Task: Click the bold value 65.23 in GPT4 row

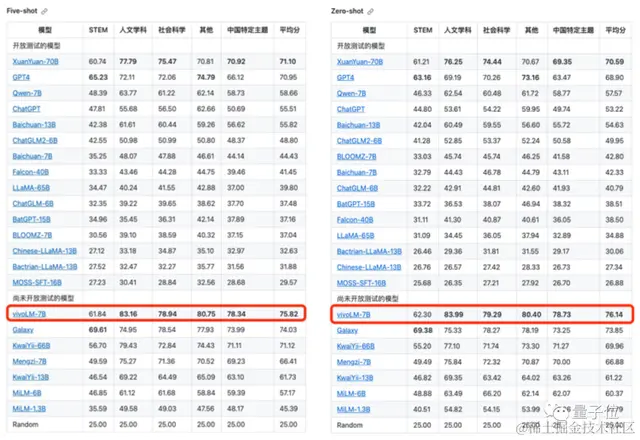Action: click(x=98, y=77)
